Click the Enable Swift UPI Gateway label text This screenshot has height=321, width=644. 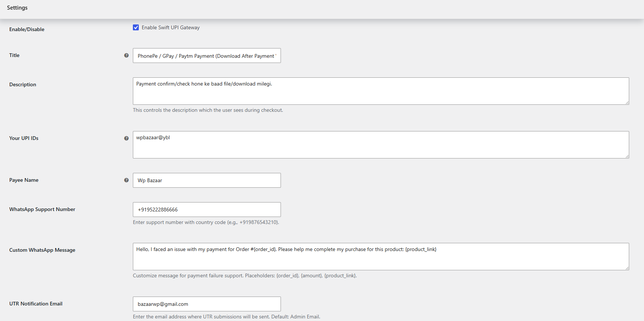pos(171,28)
